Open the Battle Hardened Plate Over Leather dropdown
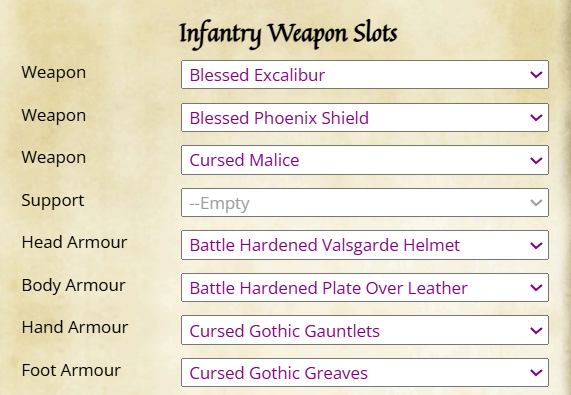 pos(365,288)
